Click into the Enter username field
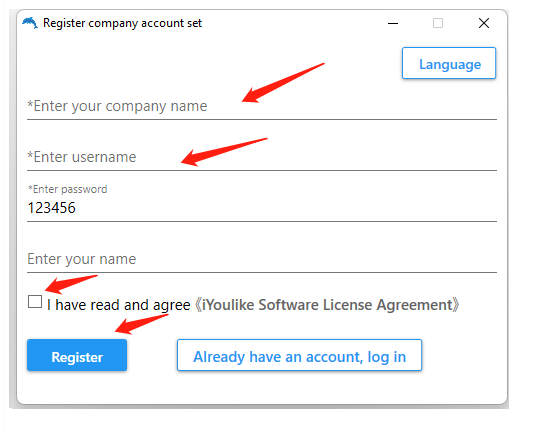This screenshot has height=432, width=549. (x=262, y=157)
